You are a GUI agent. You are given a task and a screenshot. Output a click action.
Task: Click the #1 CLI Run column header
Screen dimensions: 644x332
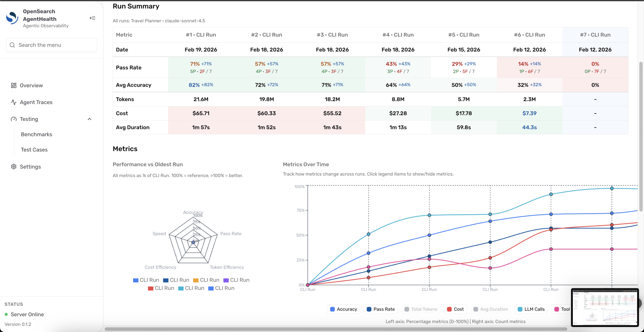tap(201, 35)
